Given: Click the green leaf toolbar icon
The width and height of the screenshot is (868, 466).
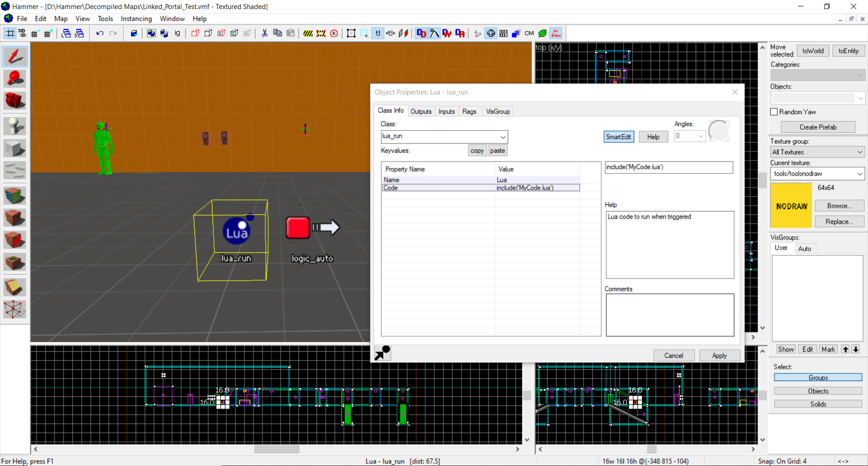Looking at the screenshot, I should click(542, 33).
